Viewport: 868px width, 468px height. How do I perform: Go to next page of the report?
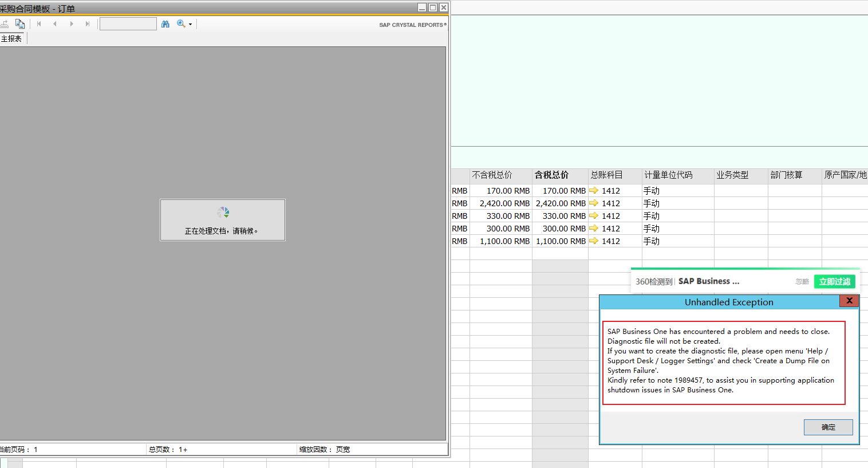(x=72, y=24)
